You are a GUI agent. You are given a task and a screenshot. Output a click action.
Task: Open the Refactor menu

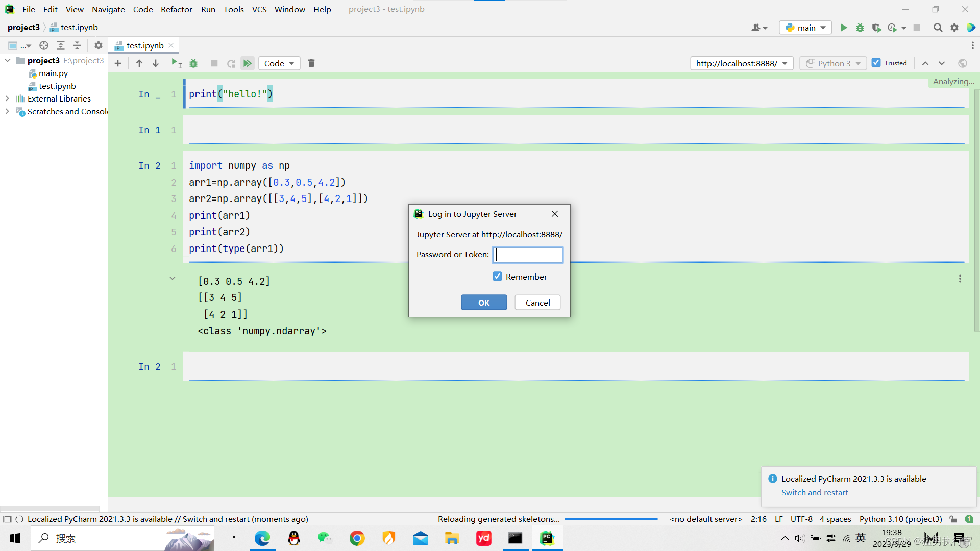pos(176,9)
